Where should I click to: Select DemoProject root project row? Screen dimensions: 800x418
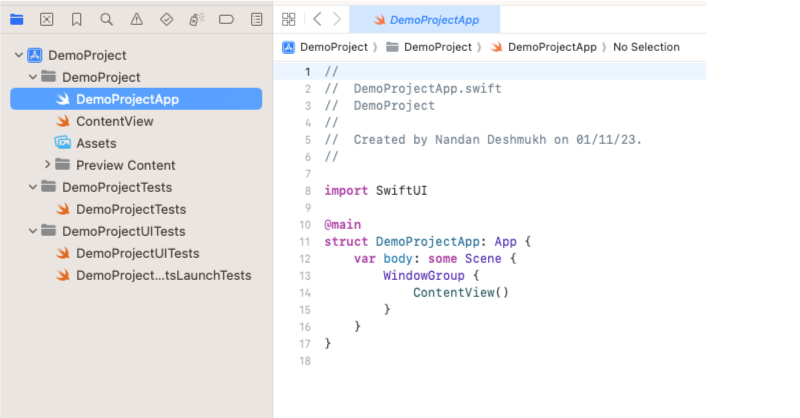click(x=136, y=55)
